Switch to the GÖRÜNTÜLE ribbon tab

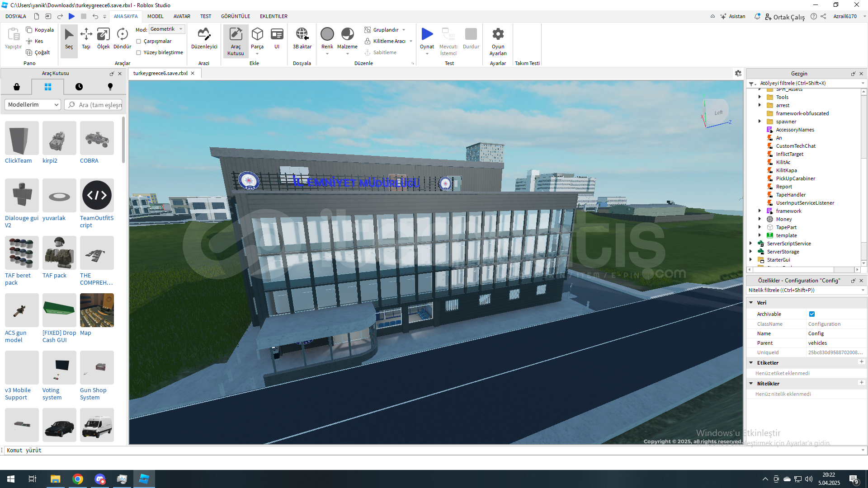tap(236, 16)
